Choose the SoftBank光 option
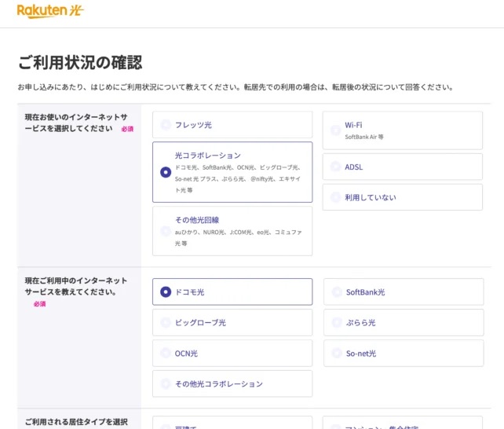 pos(404,291)
